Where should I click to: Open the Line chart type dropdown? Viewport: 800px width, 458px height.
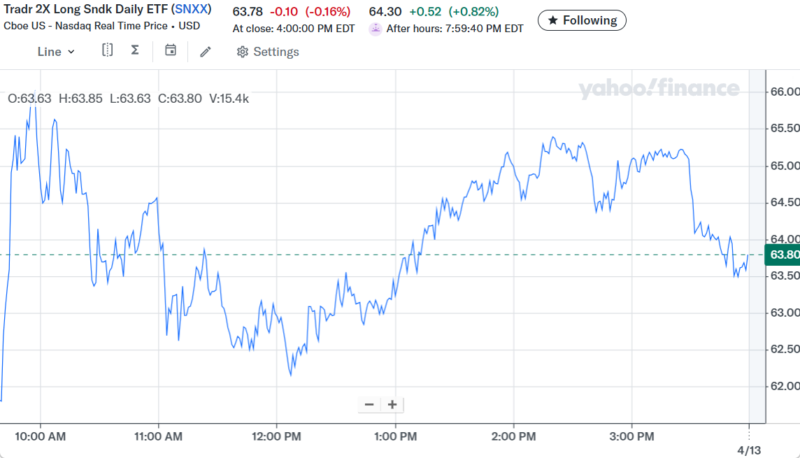(x=55, y=51)
